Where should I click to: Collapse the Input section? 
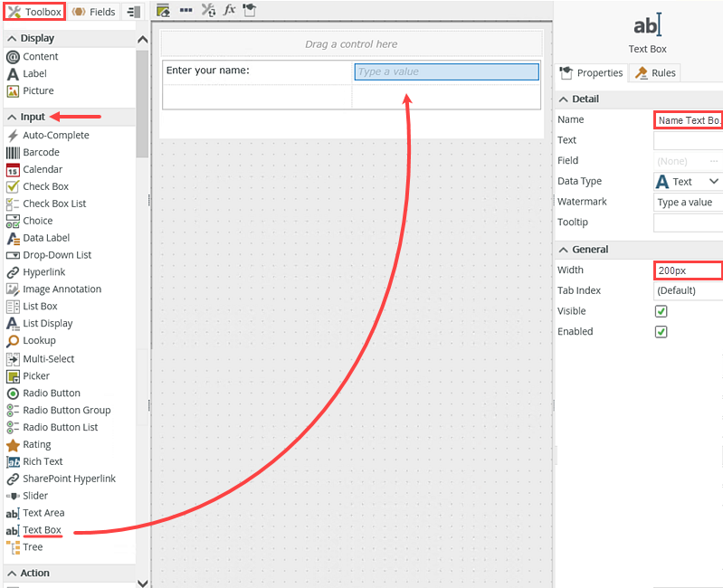12,118
